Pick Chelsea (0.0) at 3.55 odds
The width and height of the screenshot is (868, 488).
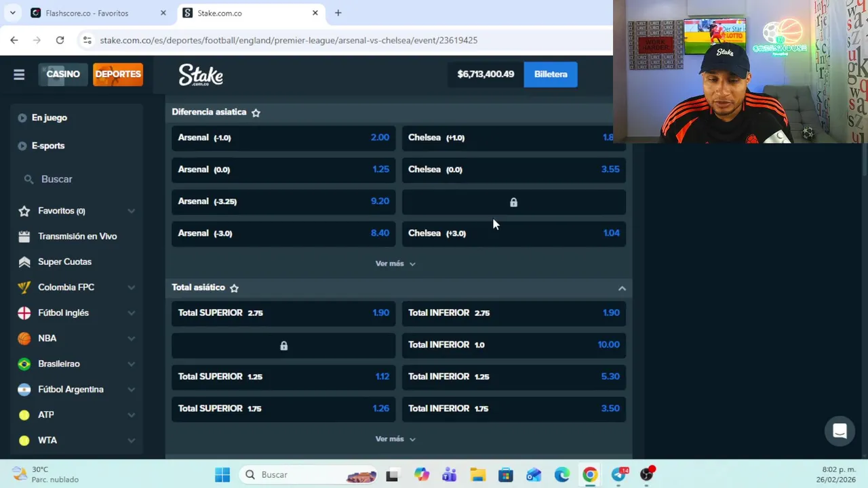514,169
